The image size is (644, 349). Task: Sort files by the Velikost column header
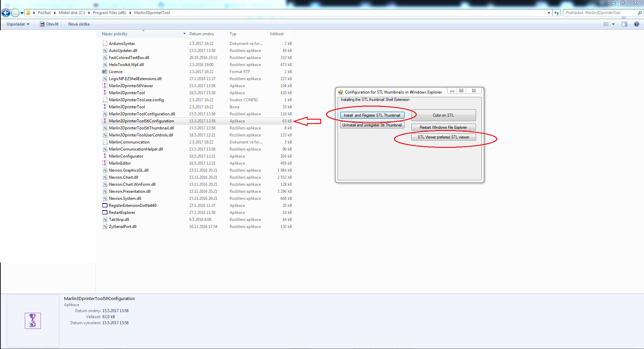(x=277, y=34)
